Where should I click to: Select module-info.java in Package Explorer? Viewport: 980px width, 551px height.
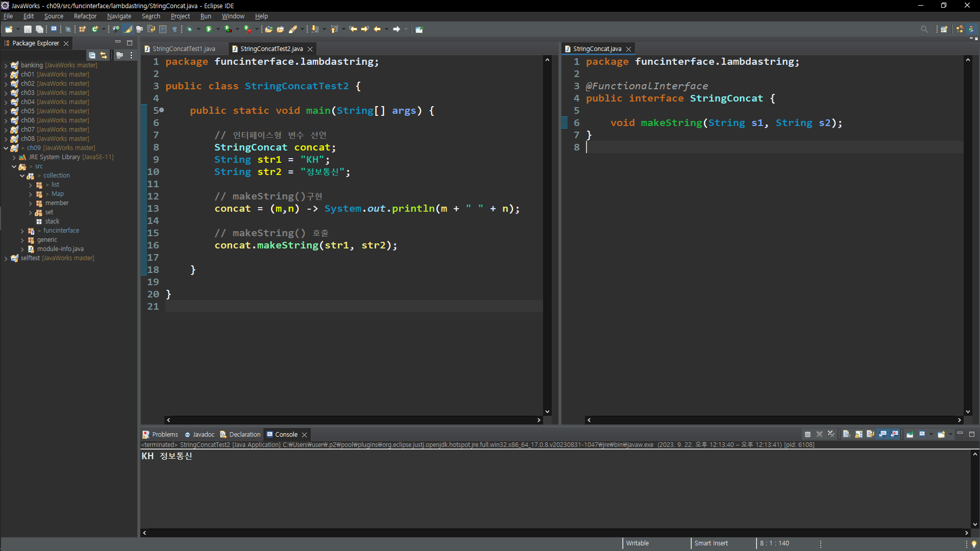pyautogui.click(x=60, y=249)
